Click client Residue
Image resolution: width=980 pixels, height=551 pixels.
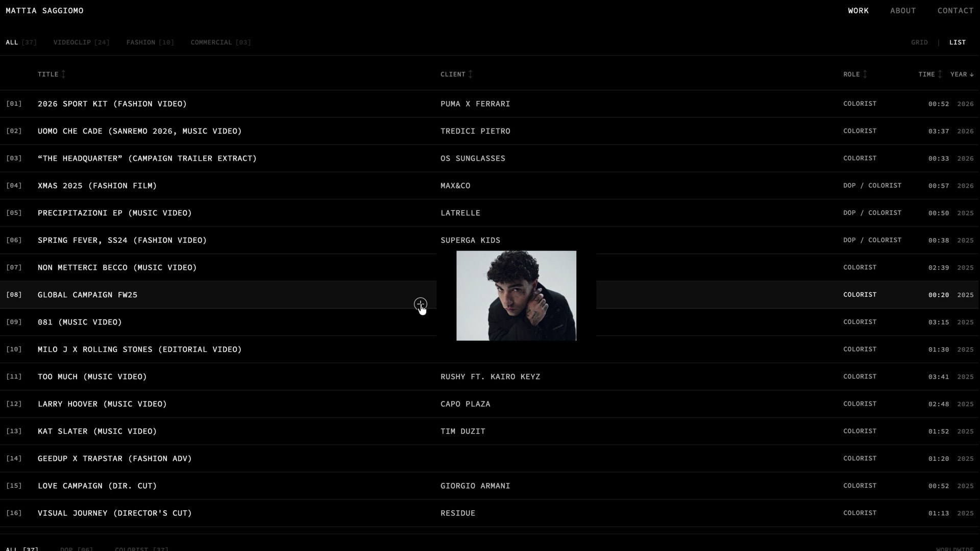[458, 513]
